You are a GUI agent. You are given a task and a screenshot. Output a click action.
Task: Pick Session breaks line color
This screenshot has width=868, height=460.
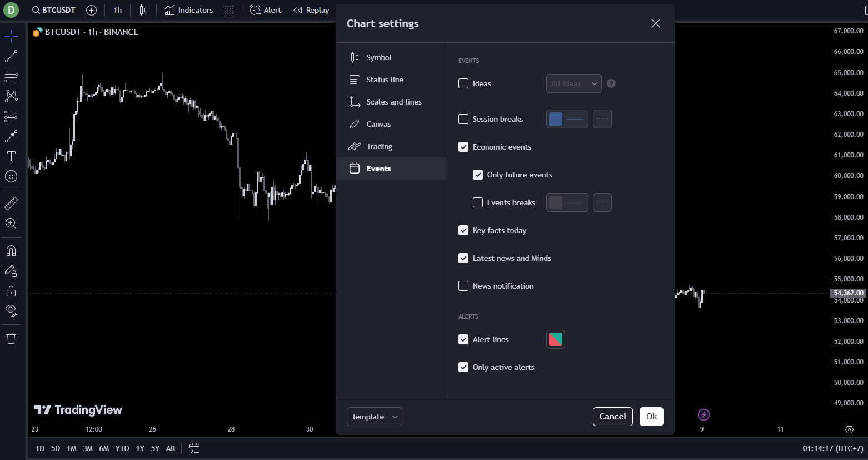567,119
